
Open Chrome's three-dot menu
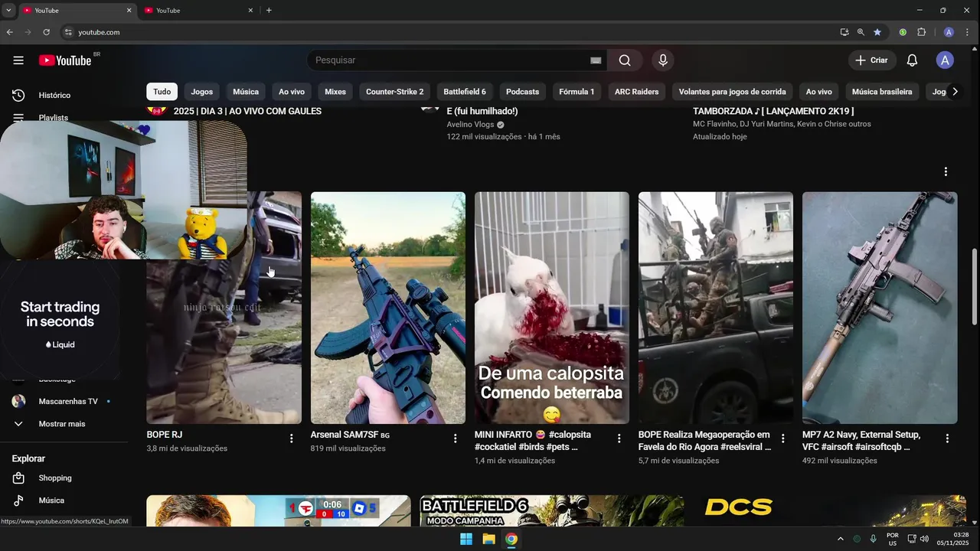[x=966, y=32]
